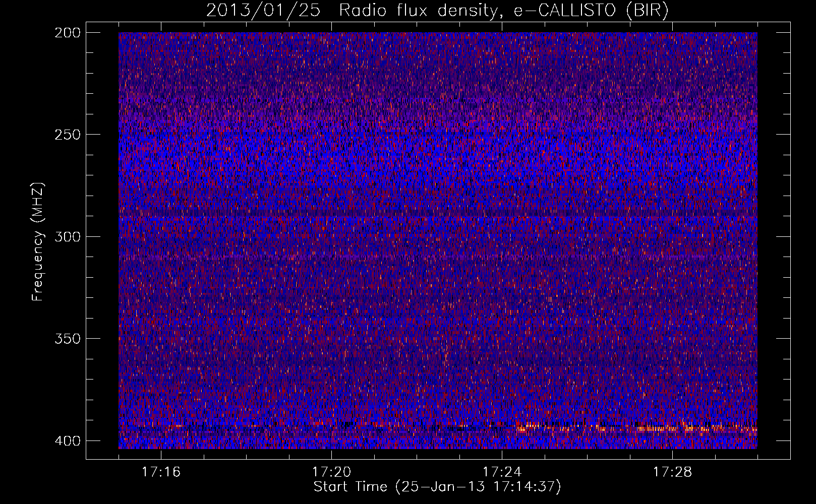The width and height of the screenshot is (816, 504).
Task: Pick the 300 frequency tick label
Action: tap(67, 236)
